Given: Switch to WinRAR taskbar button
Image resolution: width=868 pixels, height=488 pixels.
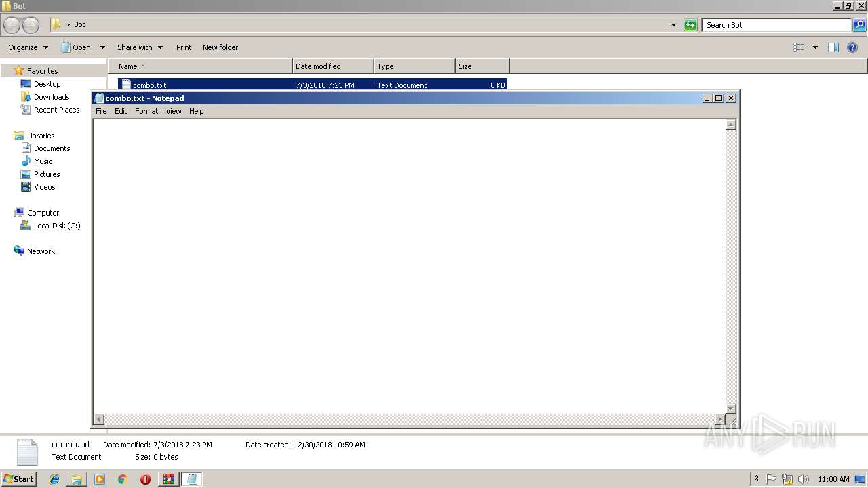Looking at the screenshot, I should [168, 479].
